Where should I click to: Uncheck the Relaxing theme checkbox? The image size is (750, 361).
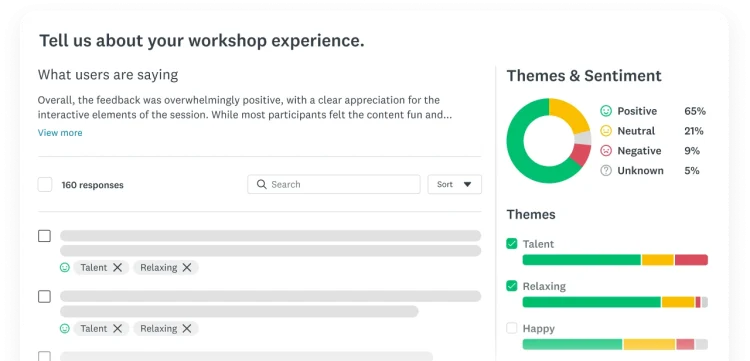tap(512, 286)
